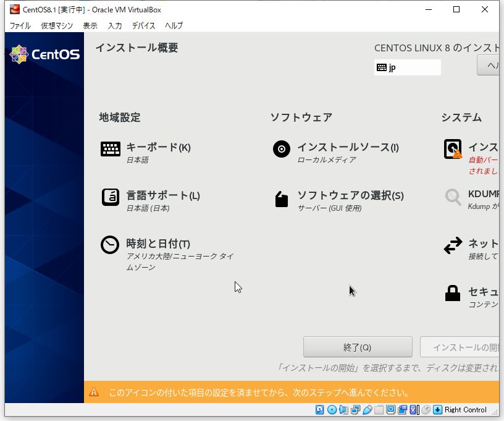Screen dimensions: 504x421
Task: Click the CENTOS LINUX 8 installer title
Action: [437, 48]
